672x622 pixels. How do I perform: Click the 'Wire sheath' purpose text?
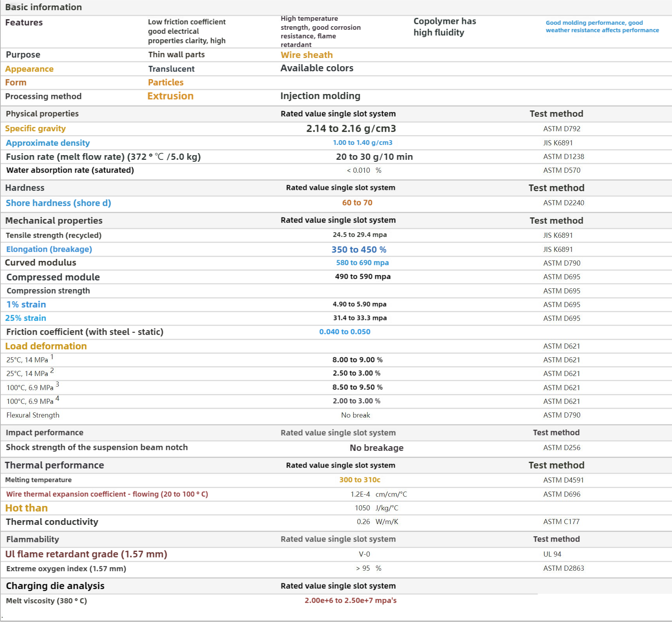pos(307,55)
